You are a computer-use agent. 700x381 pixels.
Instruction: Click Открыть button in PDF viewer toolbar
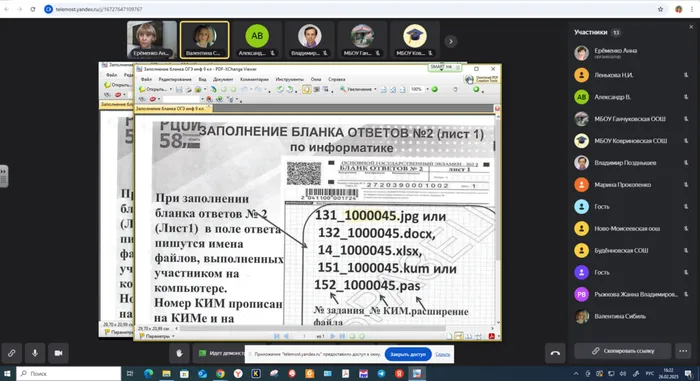pos(153,89)
